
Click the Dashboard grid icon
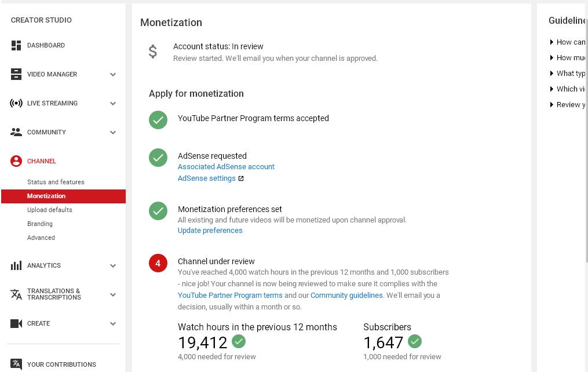[x=16, y=45]
